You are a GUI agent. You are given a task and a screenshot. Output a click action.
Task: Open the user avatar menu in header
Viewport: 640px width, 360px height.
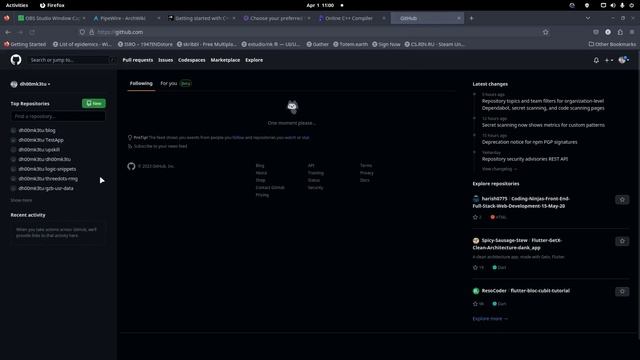click(624, 60)
